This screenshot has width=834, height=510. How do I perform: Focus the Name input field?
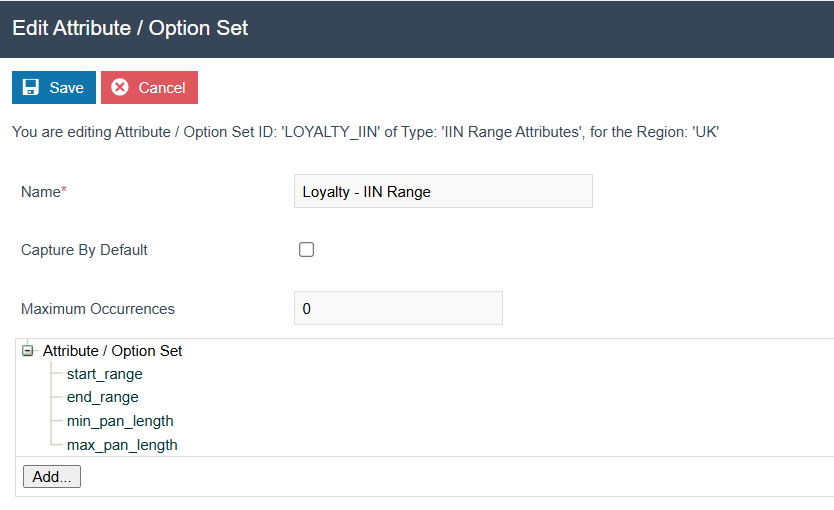443,192
